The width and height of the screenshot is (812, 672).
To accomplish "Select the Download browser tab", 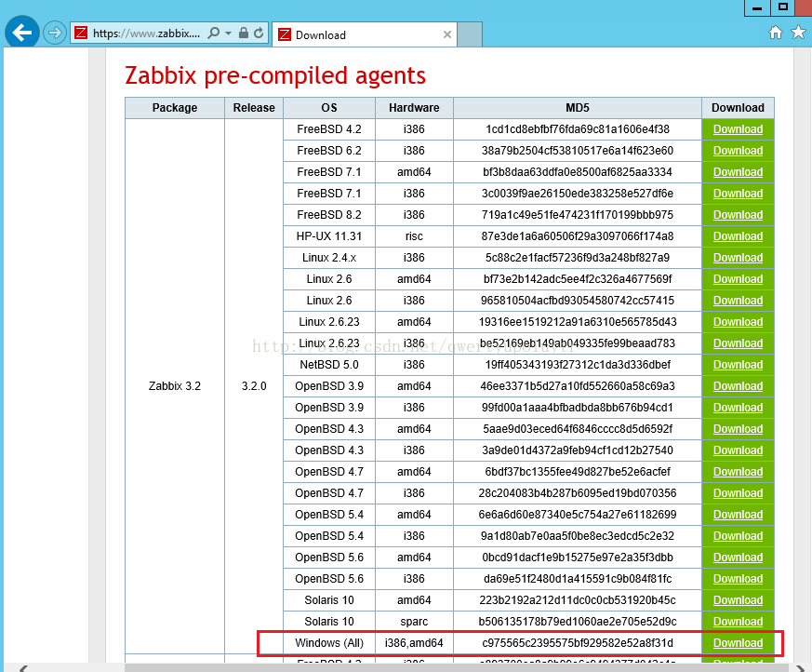I will pos(364,34).
